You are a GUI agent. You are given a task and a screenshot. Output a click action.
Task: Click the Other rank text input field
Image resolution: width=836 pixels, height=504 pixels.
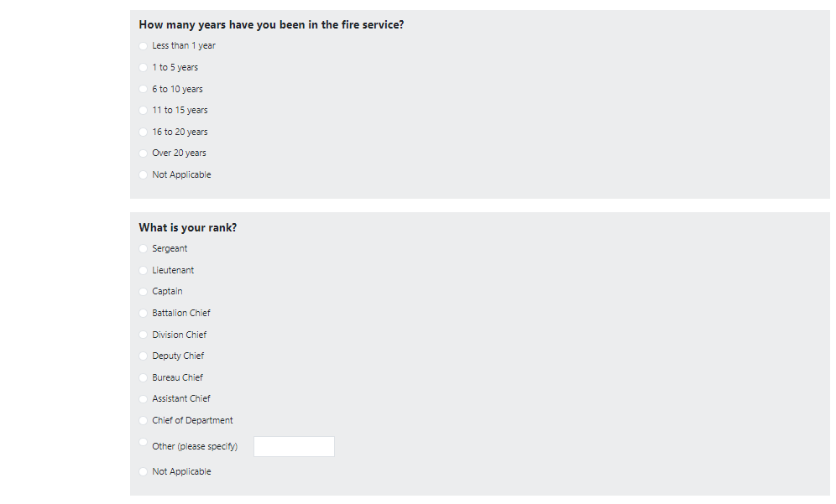pos(294,447)
